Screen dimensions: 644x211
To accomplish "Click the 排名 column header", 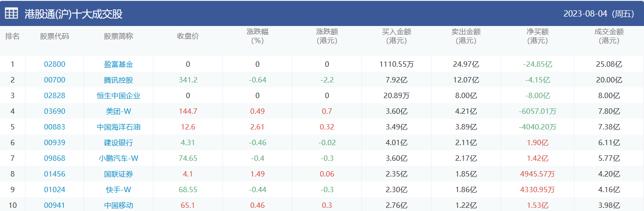I will pyautogui.click(x=13, y=36).
